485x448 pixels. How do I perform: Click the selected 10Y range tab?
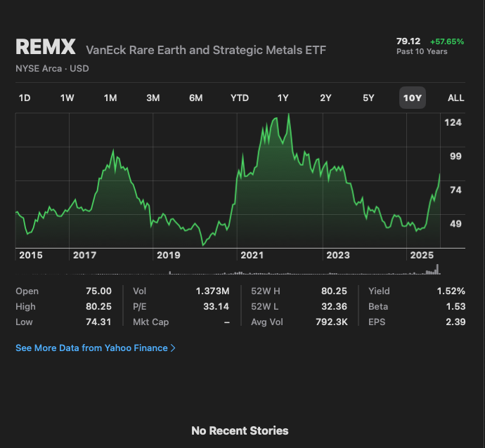(x=413, y=98)
